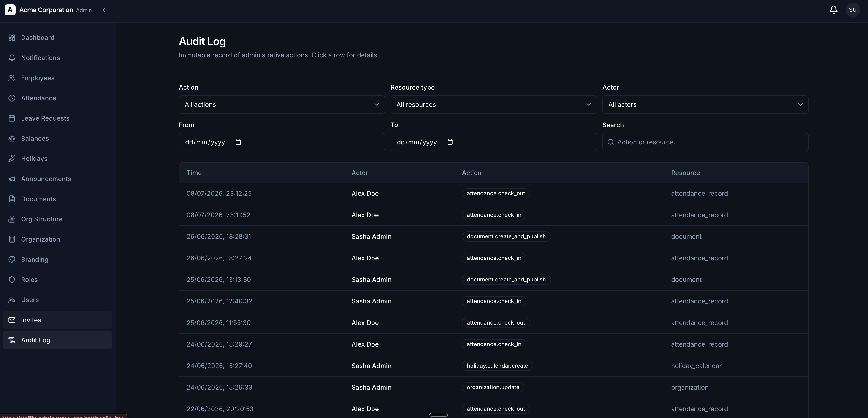Click the Audit Log page heading
The image size is (868, 418).
click(202, 41)
